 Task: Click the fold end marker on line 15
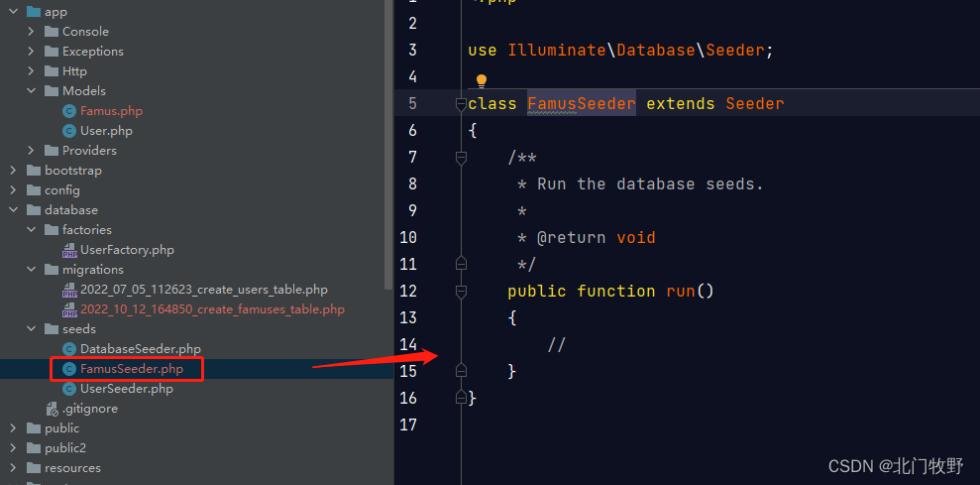pos(461,371)
